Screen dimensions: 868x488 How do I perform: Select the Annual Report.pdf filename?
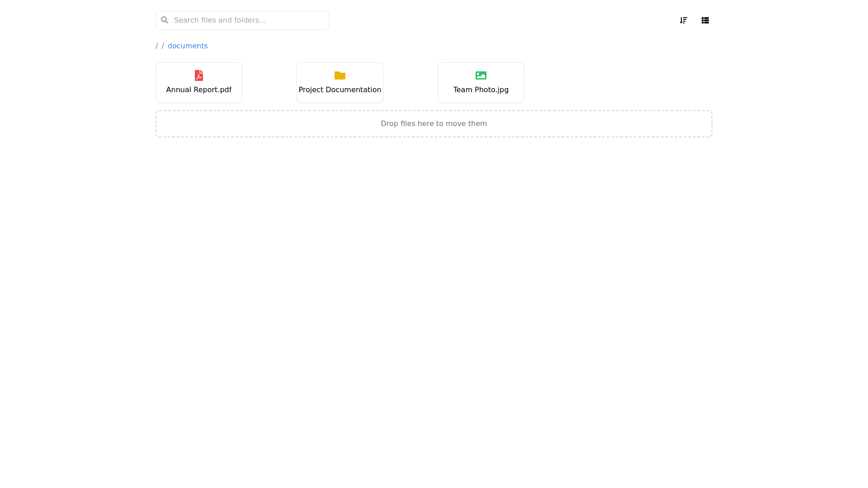tap(199, 90)
